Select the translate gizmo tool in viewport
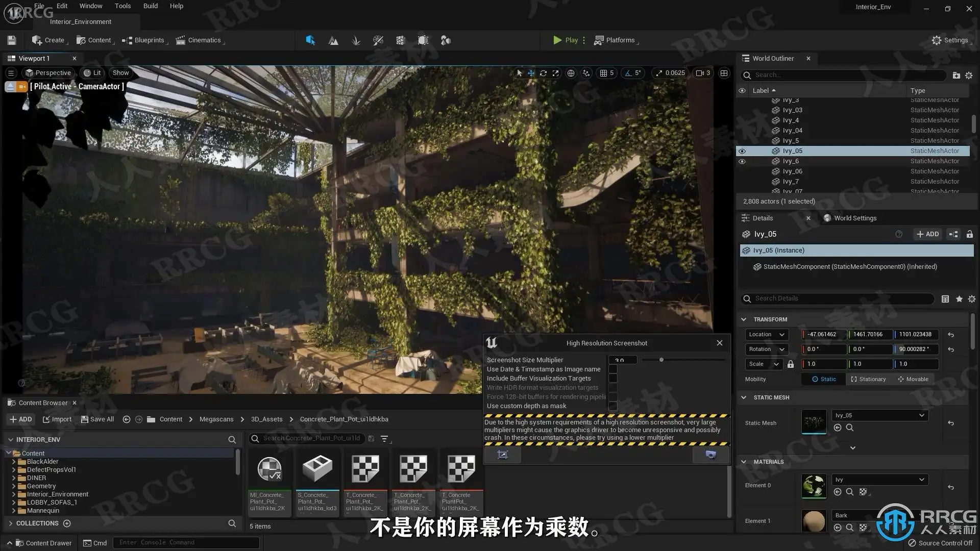 tap(531, 73)
